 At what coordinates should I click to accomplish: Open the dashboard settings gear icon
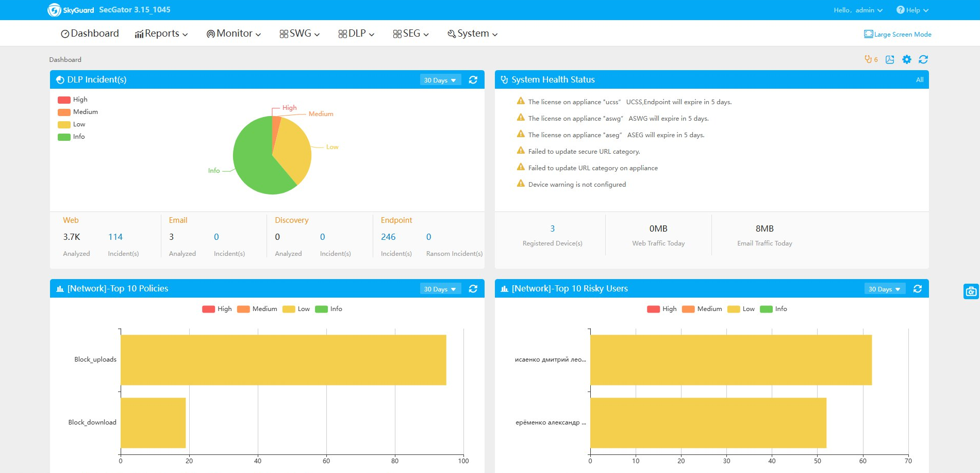(x=906, y=59)
